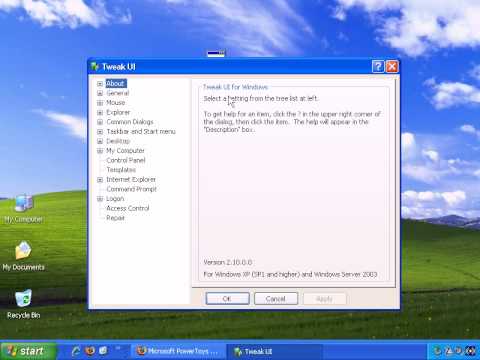Viewport: 480px width, 360px height.
Task: Select My Computer in the tree list
Action: (125, 151)
